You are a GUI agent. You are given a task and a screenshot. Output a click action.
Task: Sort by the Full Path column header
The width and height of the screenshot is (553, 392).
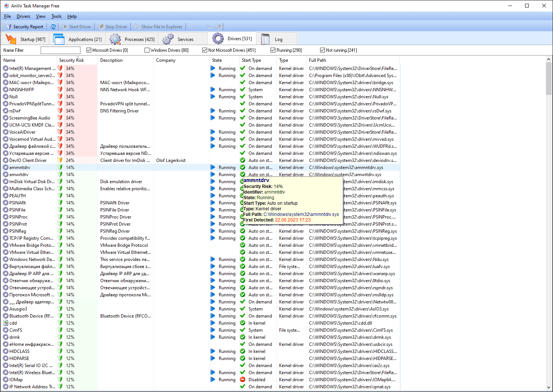(353, 60)
